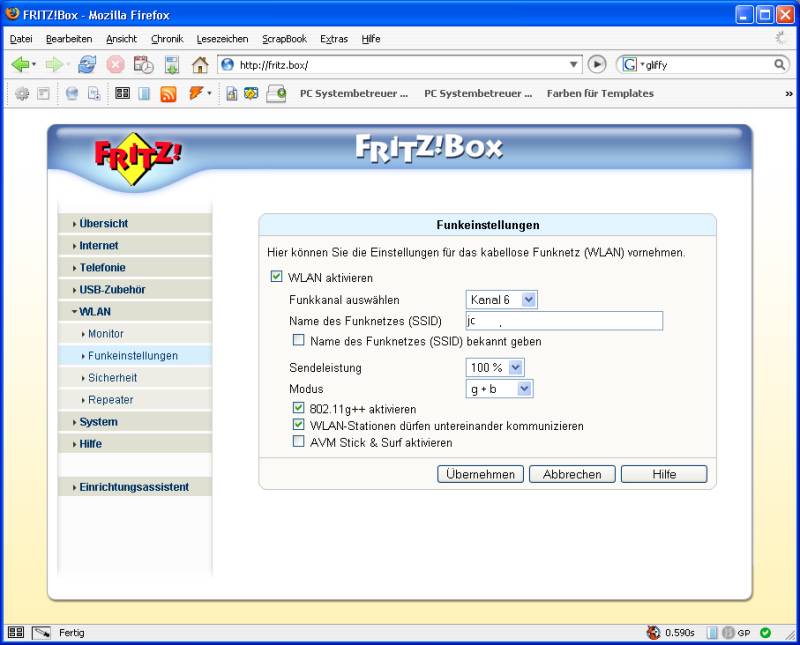Open the Funkkanal dropdown showing Kanal 6

[502, 300]
